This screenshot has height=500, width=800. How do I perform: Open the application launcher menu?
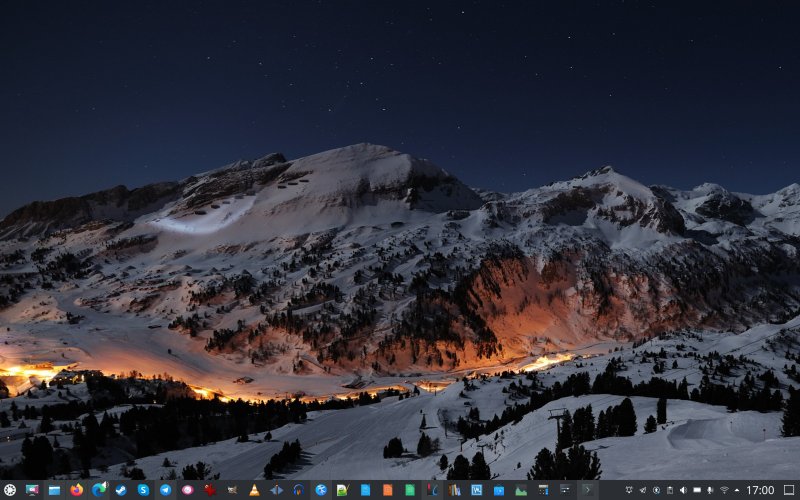pos(10,490)
